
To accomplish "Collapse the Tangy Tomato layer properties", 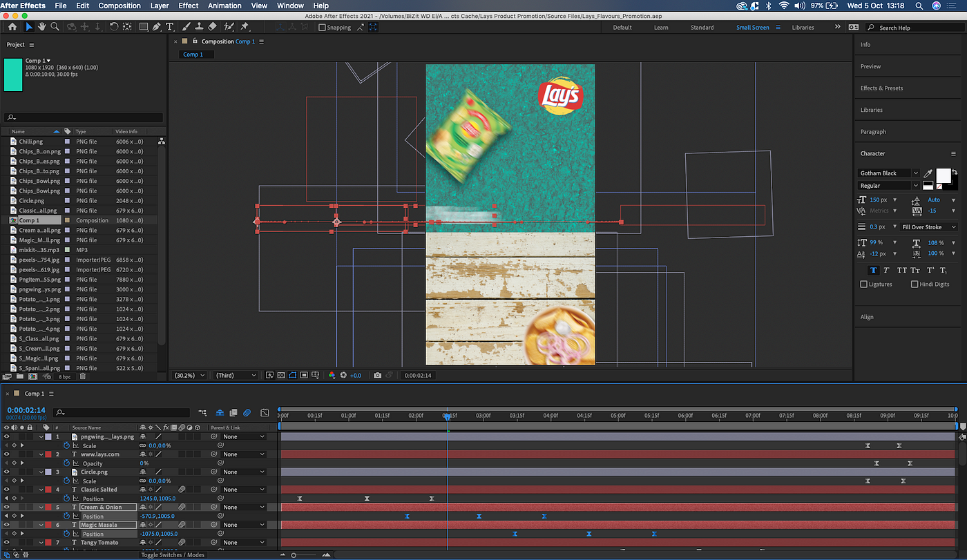I will (41, 542).
